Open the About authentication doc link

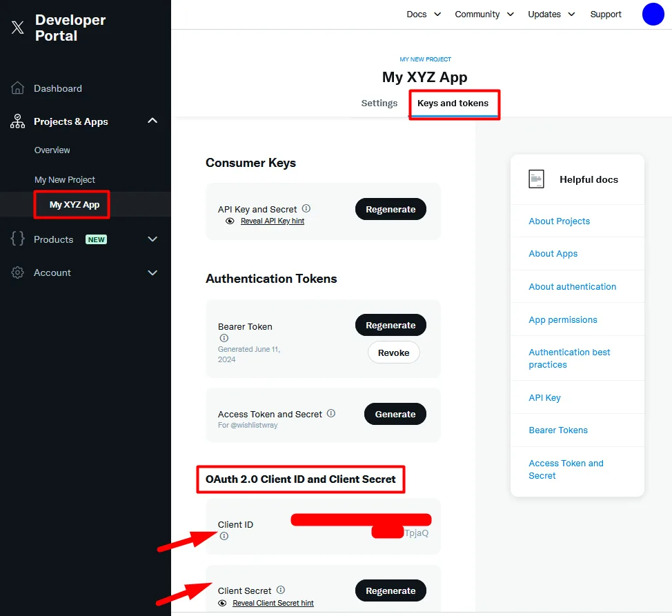click(572, 286)
